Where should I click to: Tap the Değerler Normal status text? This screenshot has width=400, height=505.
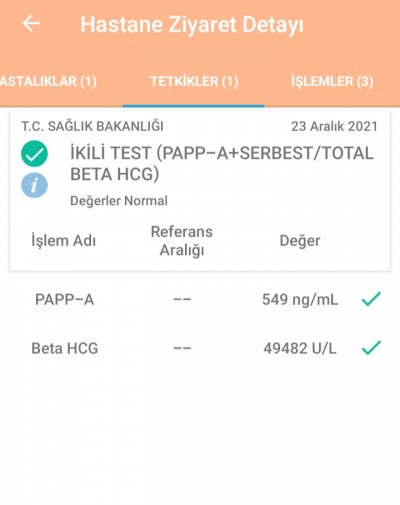pyautogui.click(x=119, y=201)
